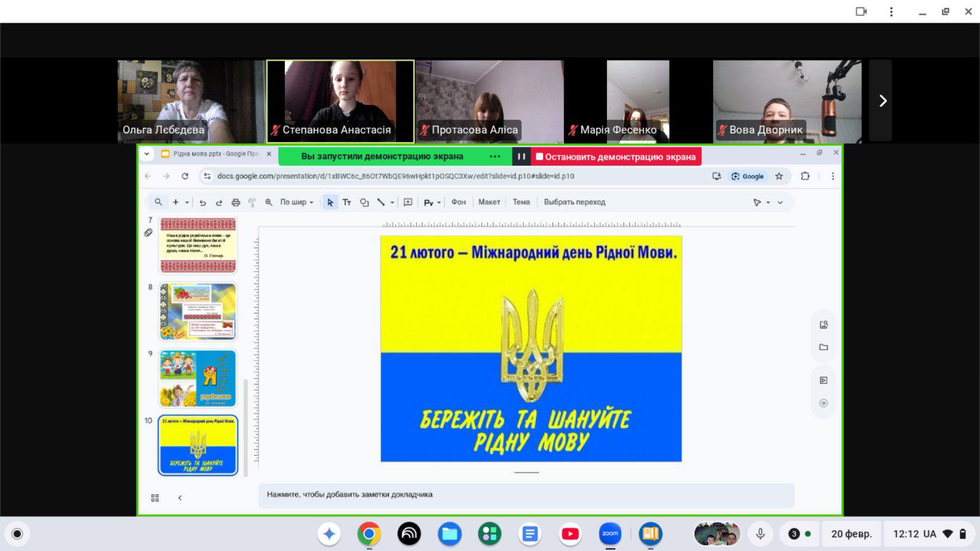
Task: Open the Zoom app in taskbar
Action: click(610, 534)
